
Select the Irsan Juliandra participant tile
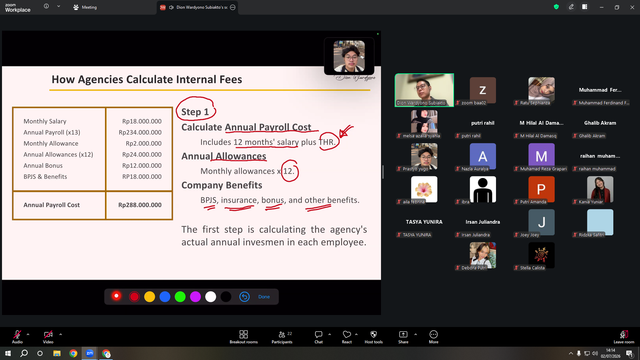483,222
